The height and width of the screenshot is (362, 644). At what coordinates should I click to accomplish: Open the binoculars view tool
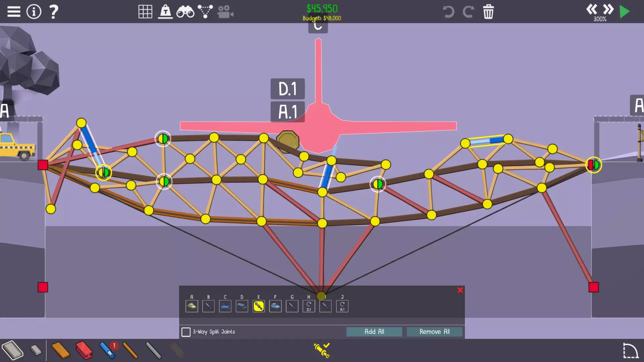pos(185,12)
